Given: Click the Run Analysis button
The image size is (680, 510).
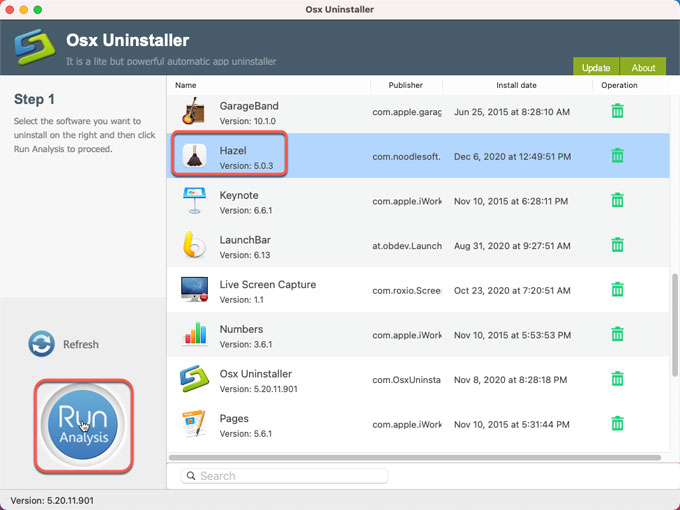Looking at the screenshot, I should pyautogui.click(x=83, y=425).
